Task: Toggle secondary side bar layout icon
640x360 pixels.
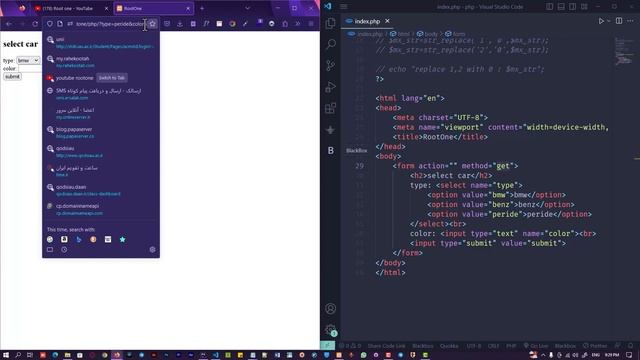Action: [573, 7]
